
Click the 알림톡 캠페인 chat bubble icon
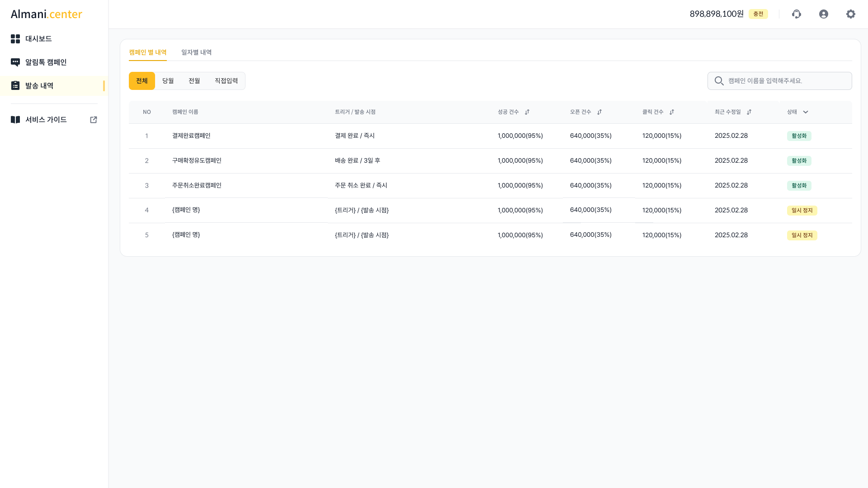click(15, 62)
